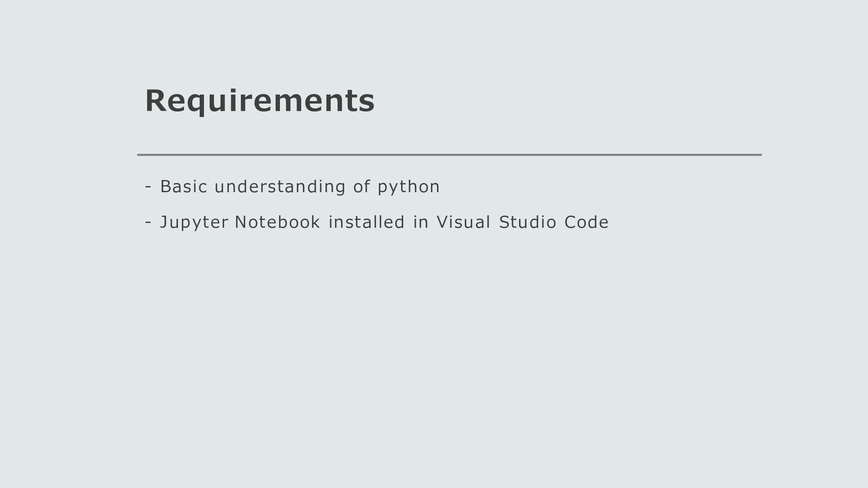Click the word understanding

point(280,187)
